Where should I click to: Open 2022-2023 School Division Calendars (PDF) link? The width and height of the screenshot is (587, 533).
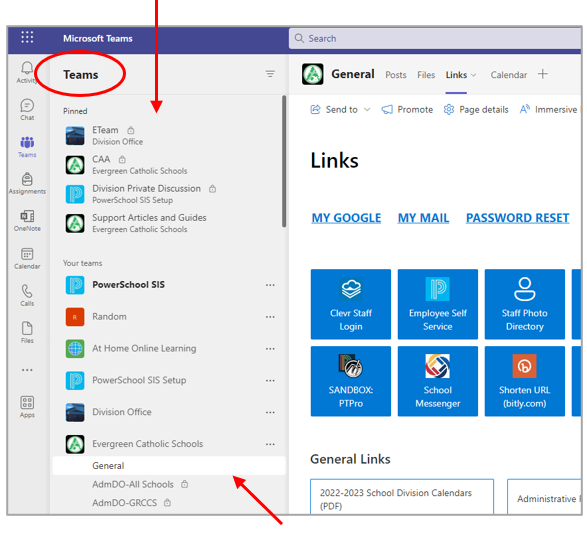tap(402, 496)
